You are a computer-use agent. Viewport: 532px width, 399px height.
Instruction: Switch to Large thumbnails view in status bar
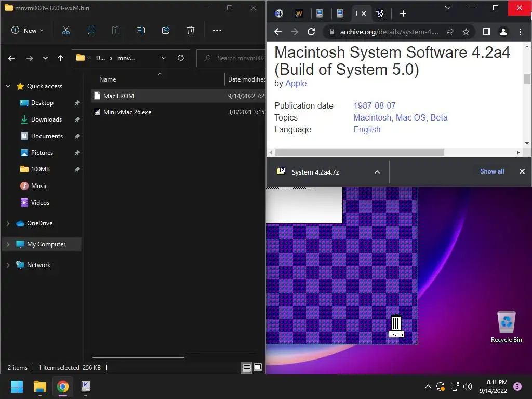click(258, 367)
